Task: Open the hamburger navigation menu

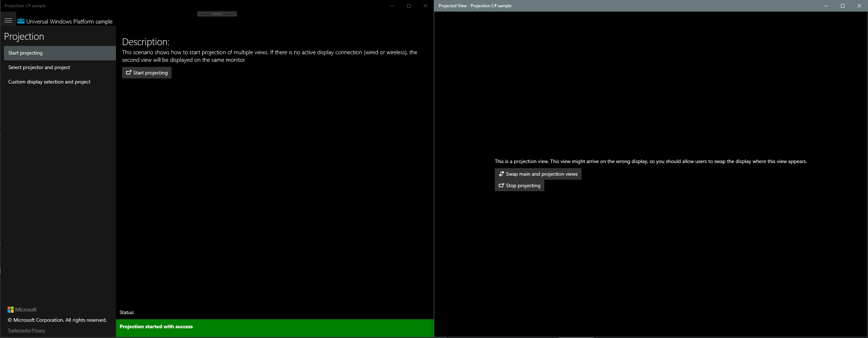Action: [8, 20]
